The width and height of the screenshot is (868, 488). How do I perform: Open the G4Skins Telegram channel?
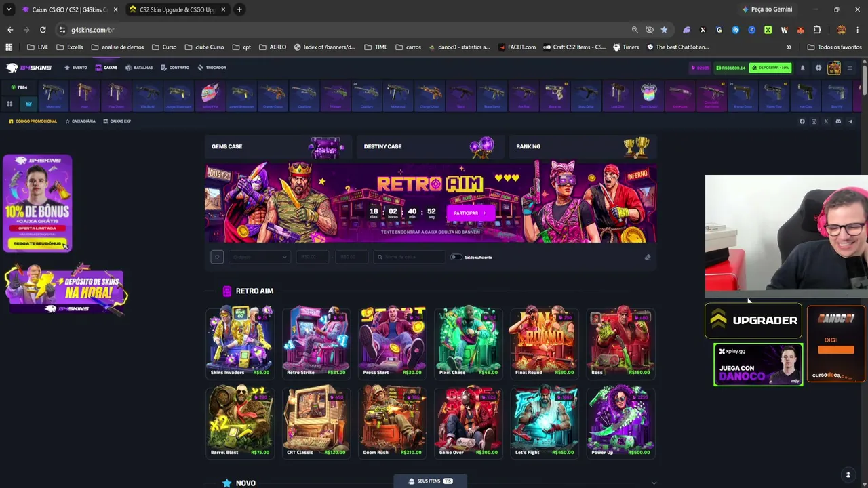tap(850, 121)
